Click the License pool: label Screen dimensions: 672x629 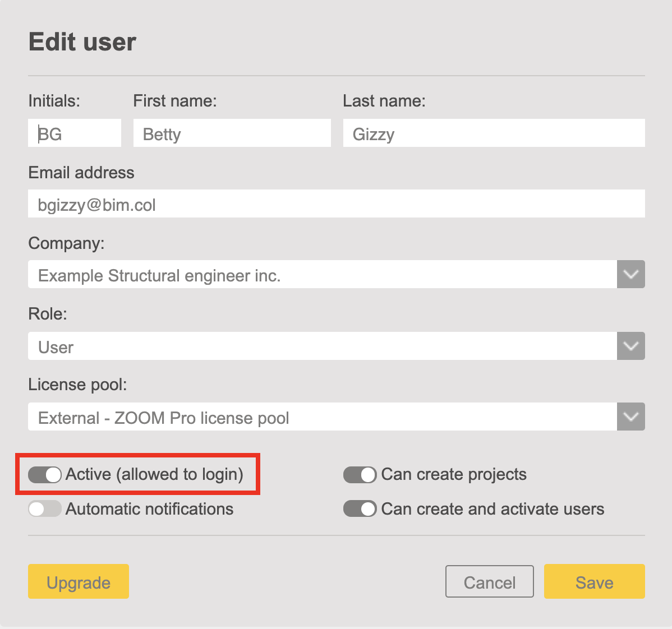click(x=77, y=385)
